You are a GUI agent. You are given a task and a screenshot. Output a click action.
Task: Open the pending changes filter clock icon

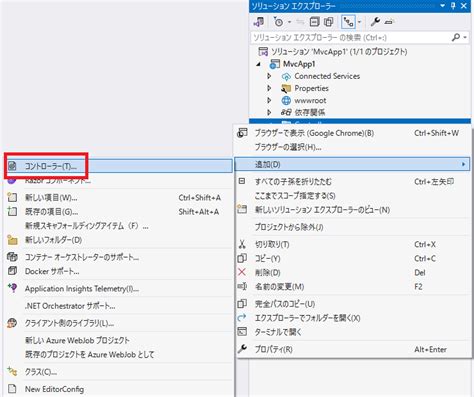(278, 22)
